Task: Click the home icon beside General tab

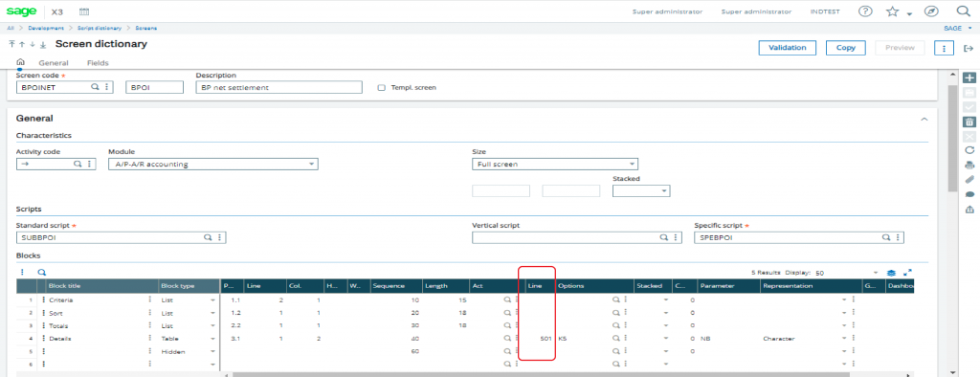Action: 20,62
